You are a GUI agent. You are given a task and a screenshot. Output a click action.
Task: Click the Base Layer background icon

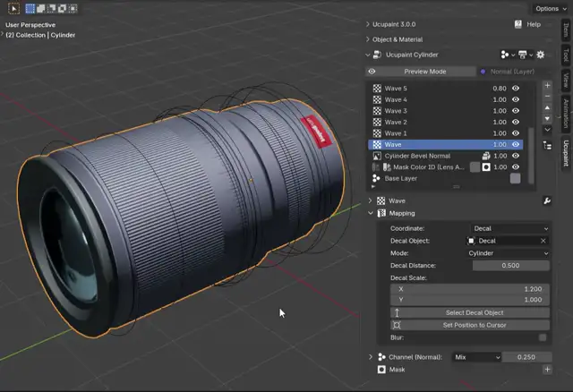376,178
